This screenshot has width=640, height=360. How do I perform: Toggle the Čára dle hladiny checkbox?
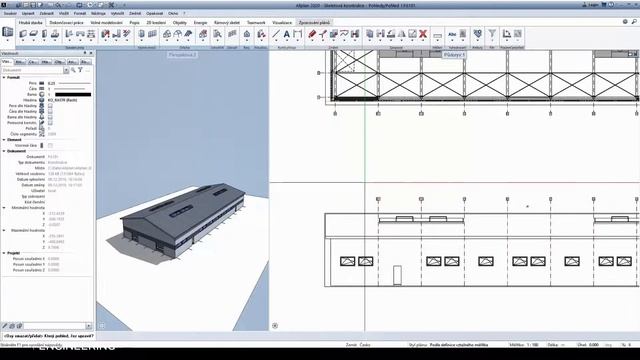(x=50, y=111)
